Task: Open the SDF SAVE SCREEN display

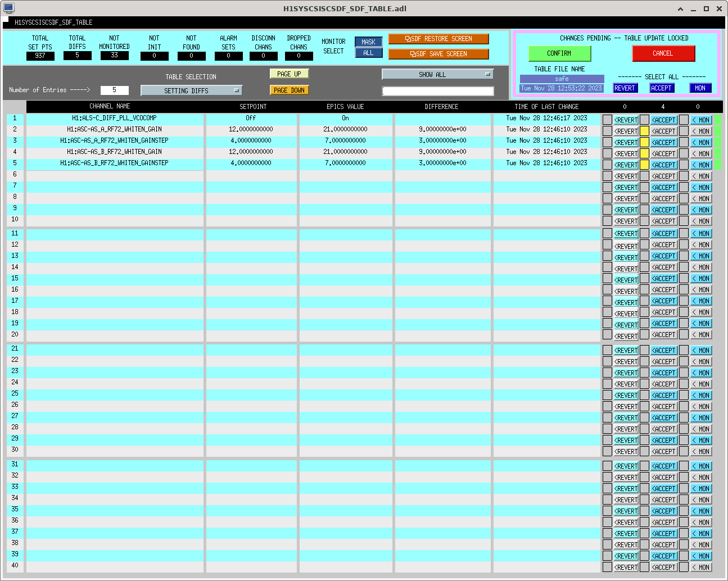Action: tap(438, 54)
